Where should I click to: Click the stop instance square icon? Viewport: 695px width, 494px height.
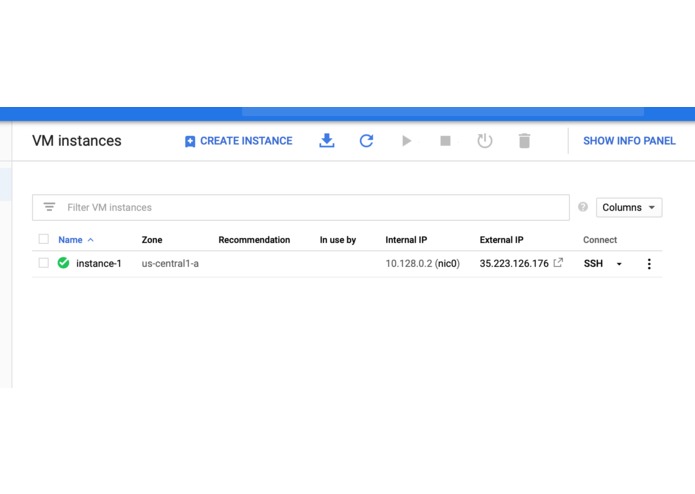pyautogui.click(x=445, y=141)
